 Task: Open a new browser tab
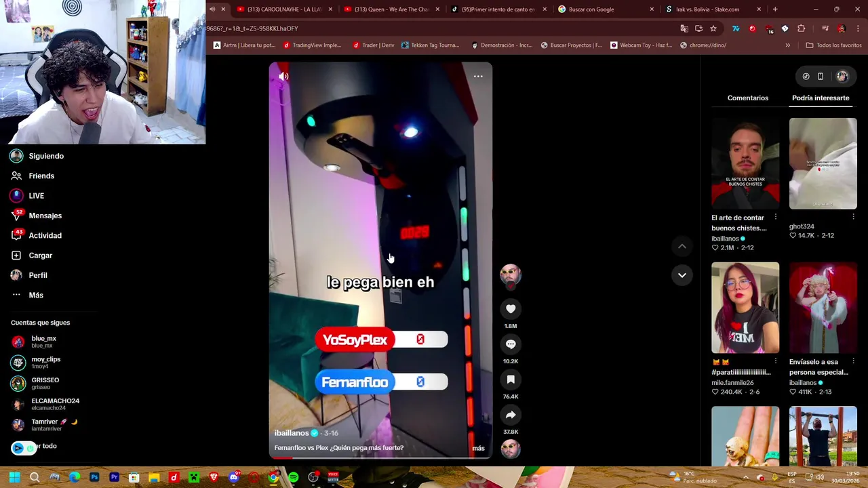775,9
